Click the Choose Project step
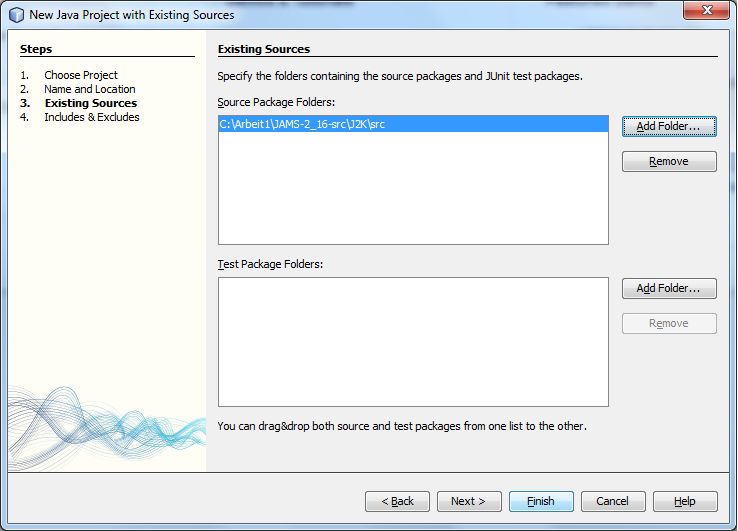Screen dimensions: 738x531 click(x=81, y=75)
